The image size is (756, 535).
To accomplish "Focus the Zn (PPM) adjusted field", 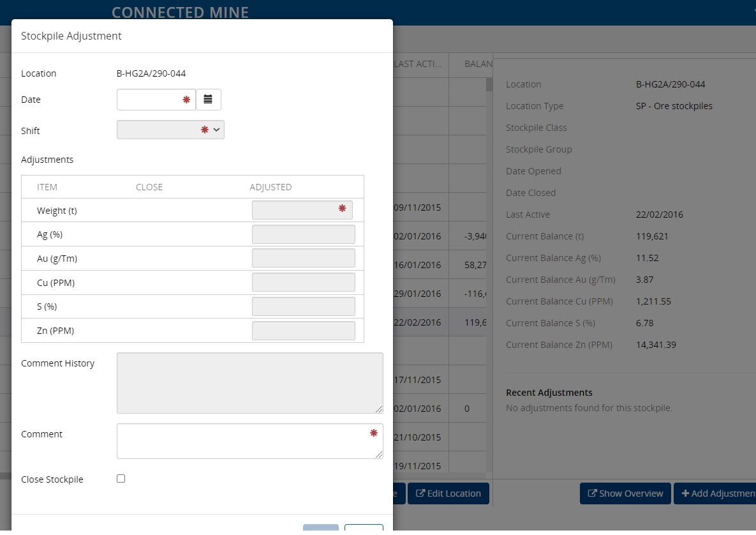I will [x=304, y=331].
